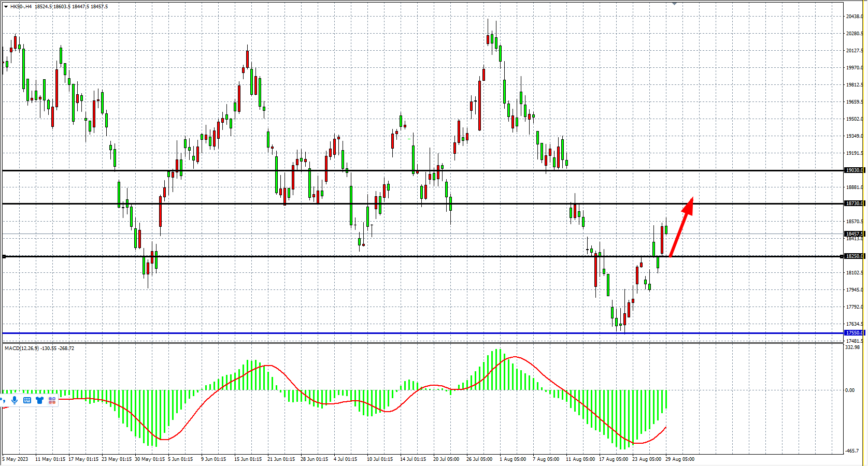Screen dimensions: 868x466
Task: Click the chart shift triangle marker
Action: click(x=674, y=4)
